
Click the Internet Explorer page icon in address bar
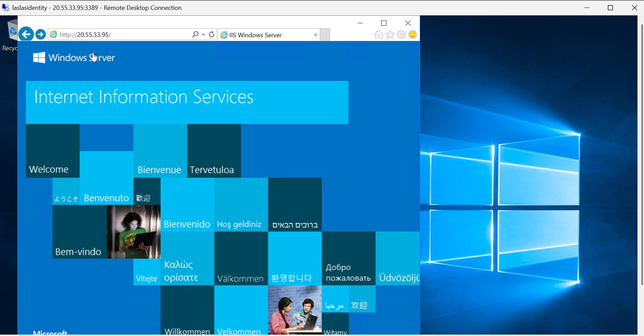[x=54, y=34]
